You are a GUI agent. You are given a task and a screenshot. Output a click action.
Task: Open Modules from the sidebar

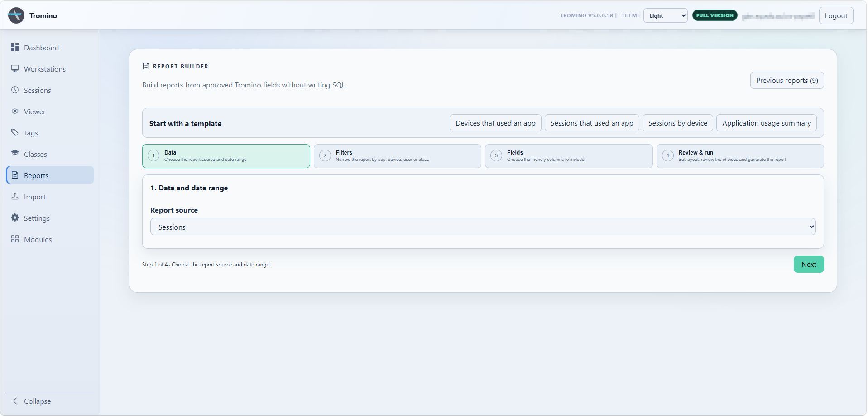(x=50, y=239)
